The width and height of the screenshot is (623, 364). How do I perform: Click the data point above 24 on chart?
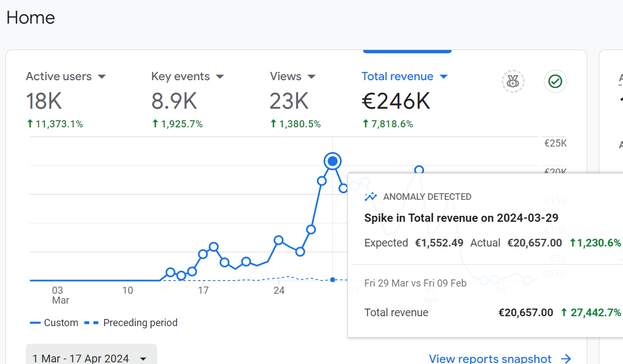point(279,240)
